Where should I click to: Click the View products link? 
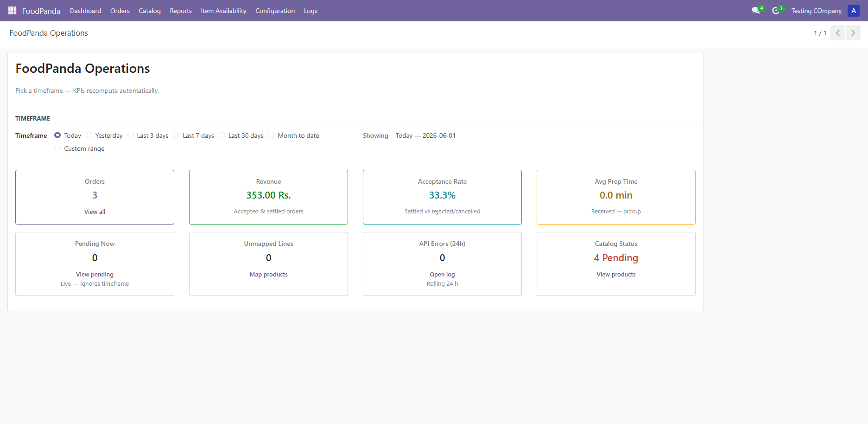pos(616,274)
